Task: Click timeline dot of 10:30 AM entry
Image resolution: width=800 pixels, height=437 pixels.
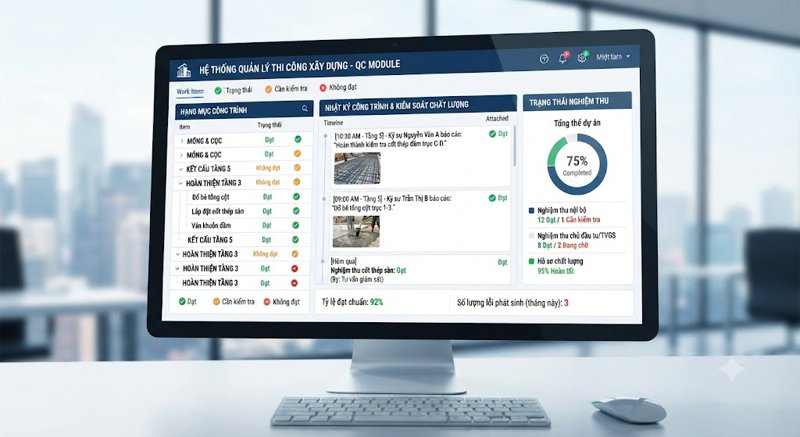Action: [325, 136]
